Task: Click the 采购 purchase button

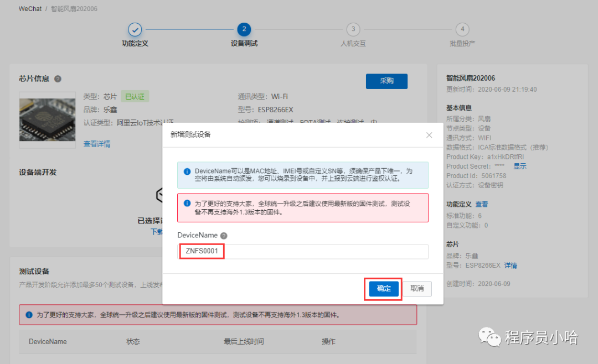Action: point(386,81)
